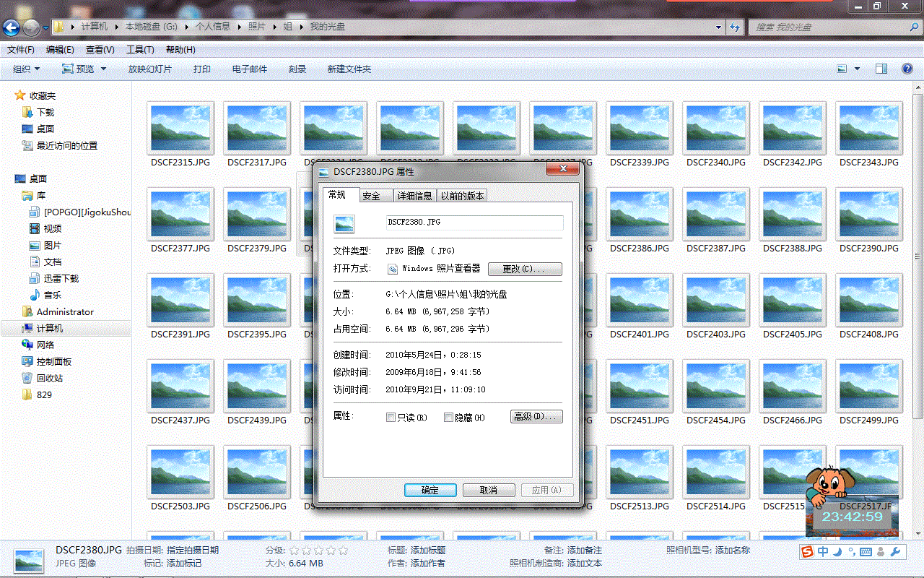Click the file name field DSCF2380.JPG
924x578 pixels.
point(474,222)
